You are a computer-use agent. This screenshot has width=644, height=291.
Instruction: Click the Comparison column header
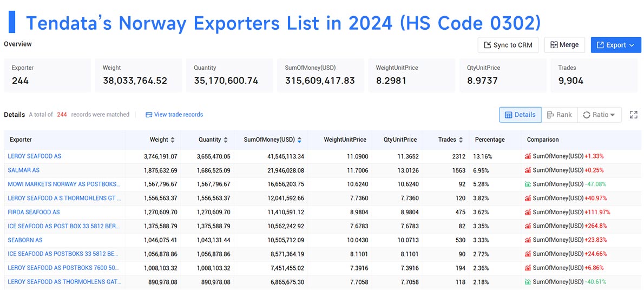coord(543,140)
